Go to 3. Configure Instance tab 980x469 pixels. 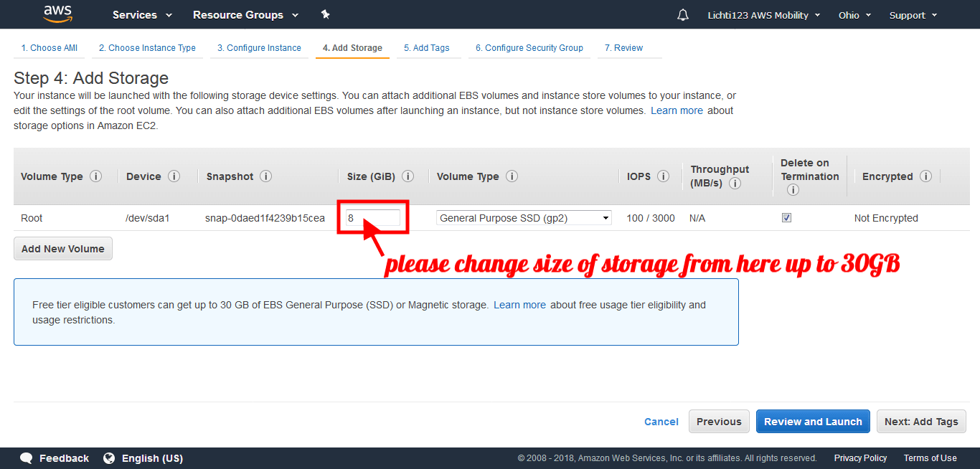point(259,48)
